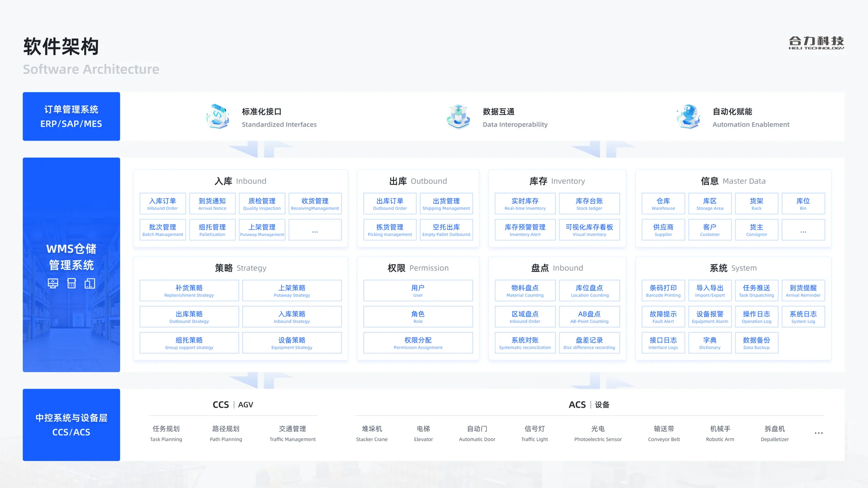The image size is (868, 488).
Task: Open the Material Counting box
Action: pyautogui.click(x=525, y=291)
